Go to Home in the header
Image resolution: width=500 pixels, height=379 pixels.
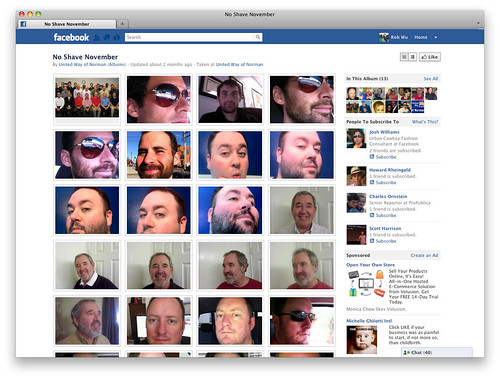pyautogui.click(x=421, y=37)
